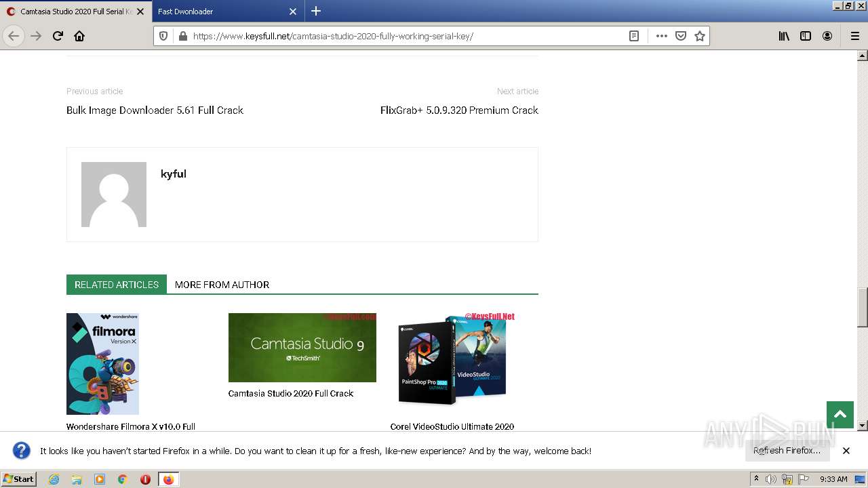Show tracking protection shield info
The height and width of the screenshot is (488, 868).
click(163, 36)
